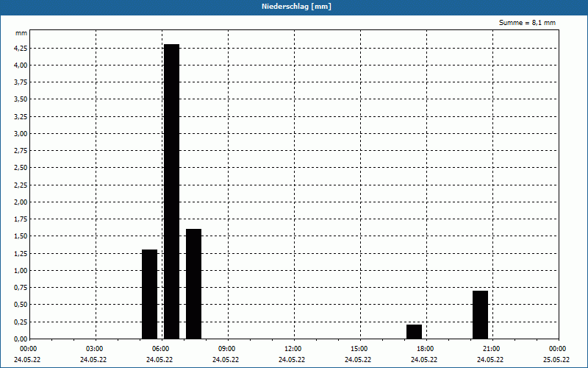Click the 24.05.22 date under 18:00
Image resolution: width=588 pixels, height=368 pixels.
click(x=424, y=360)
